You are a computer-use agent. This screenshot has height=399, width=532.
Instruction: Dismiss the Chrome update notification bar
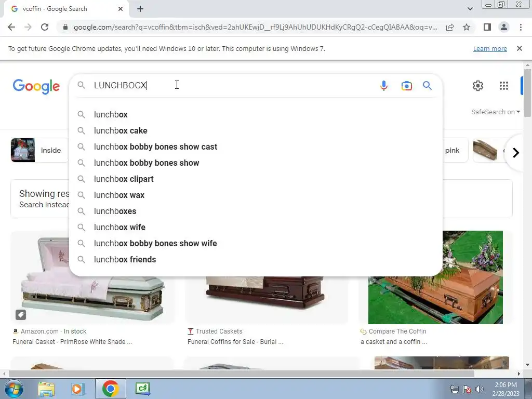tap(519, 48)
